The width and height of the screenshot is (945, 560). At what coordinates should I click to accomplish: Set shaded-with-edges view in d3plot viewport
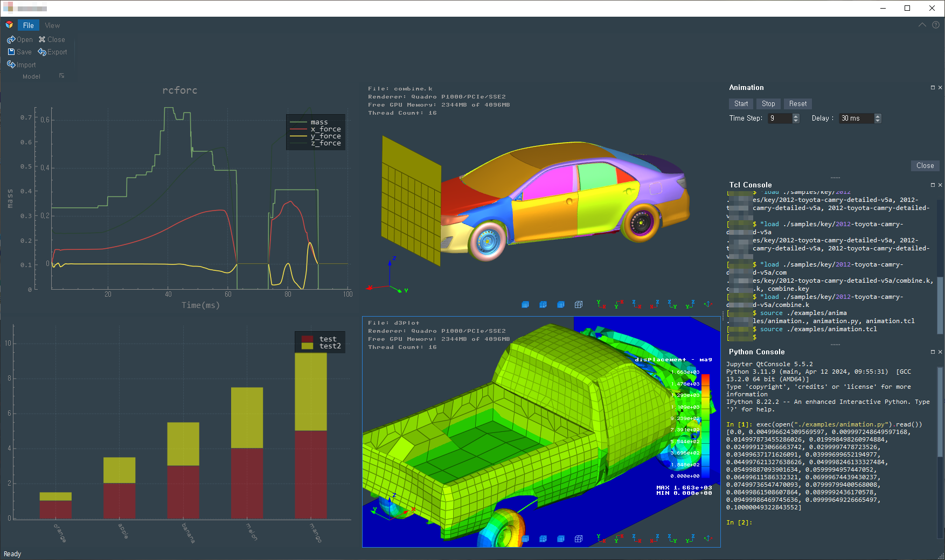pos(543,539)
